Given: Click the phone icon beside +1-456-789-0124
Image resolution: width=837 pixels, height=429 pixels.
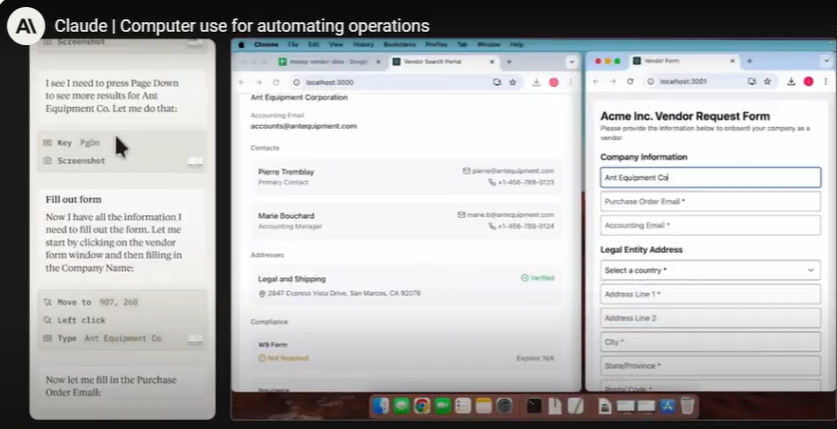Looking at the screenshot, I should pyautogui.click(x=492, y=226).
